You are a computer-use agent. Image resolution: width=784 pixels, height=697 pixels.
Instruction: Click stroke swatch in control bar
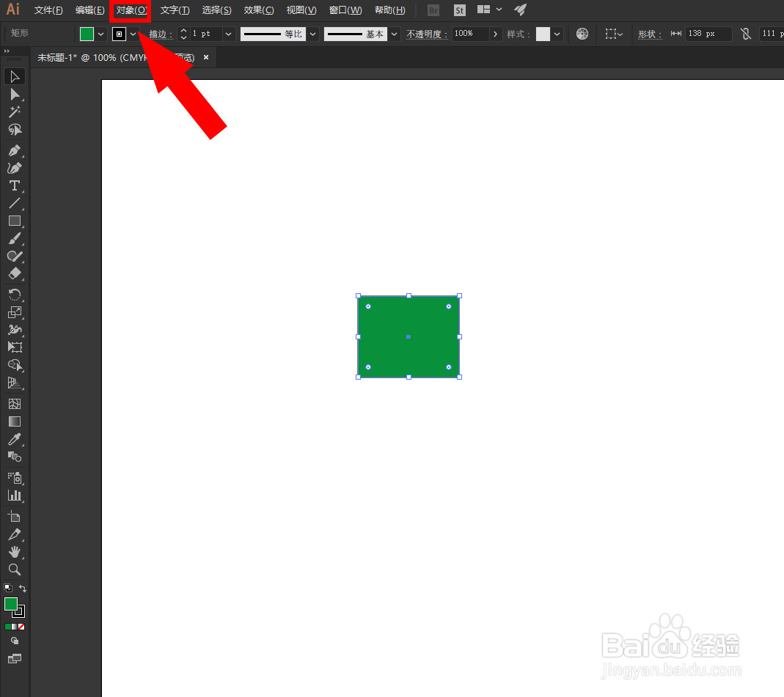click(119, 34)
